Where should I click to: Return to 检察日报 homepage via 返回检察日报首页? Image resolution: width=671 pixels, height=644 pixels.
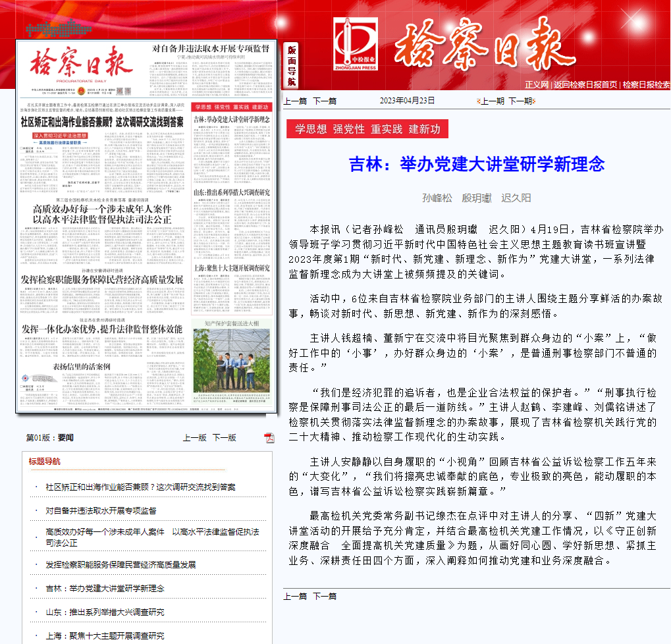[x=585, y=85]
